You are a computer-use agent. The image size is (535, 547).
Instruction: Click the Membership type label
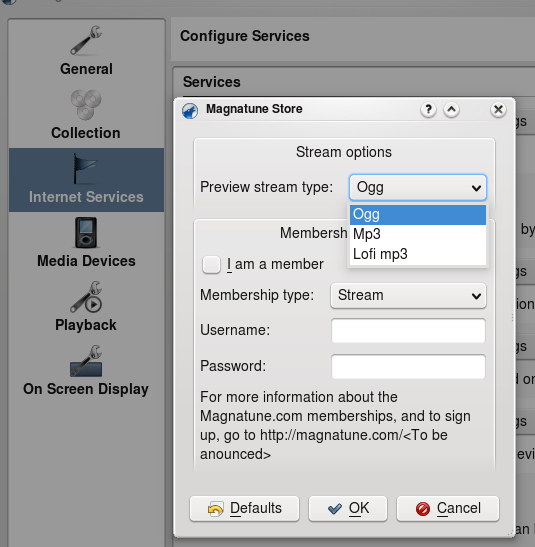click(x=257, y=295)
